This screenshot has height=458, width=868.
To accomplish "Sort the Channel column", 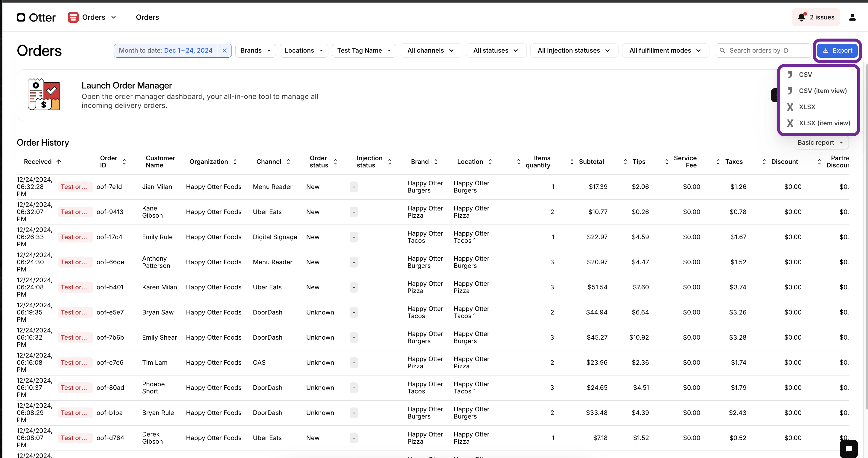I will [x=288, y=162].
